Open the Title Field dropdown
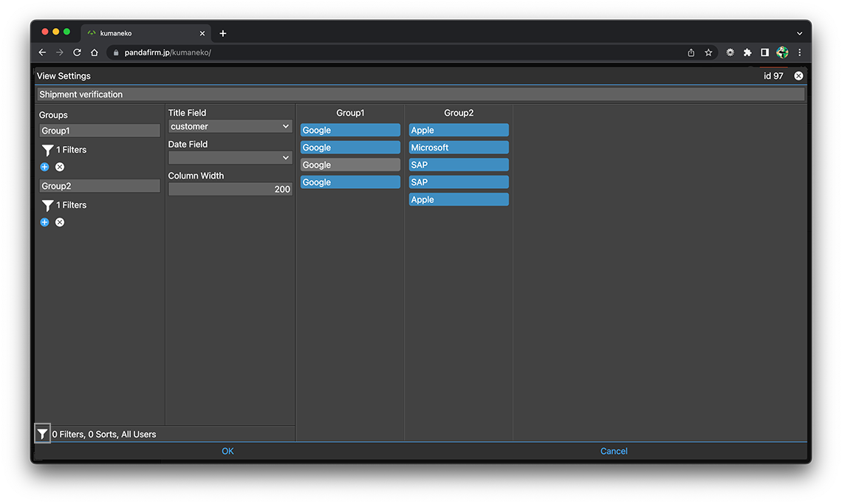This screenshot has width=842, height=504. point(230,126)
